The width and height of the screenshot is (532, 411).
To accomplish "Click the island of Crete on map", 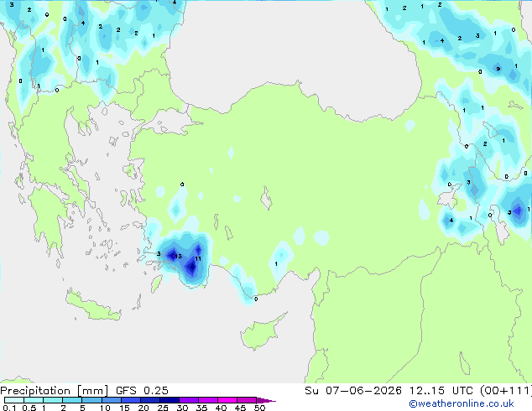I will pyautogui.click(x=93, y=307).
